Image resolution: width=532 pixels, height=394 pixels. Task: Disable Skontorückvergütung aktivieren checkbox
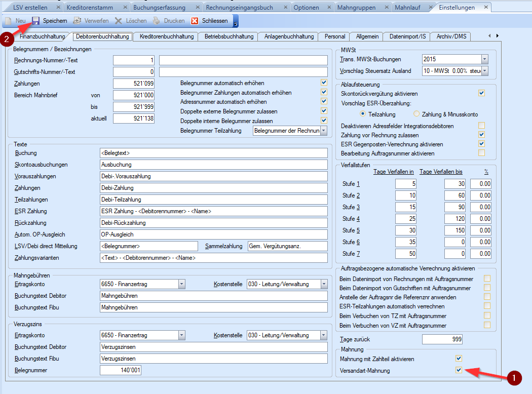click(481, 93)
